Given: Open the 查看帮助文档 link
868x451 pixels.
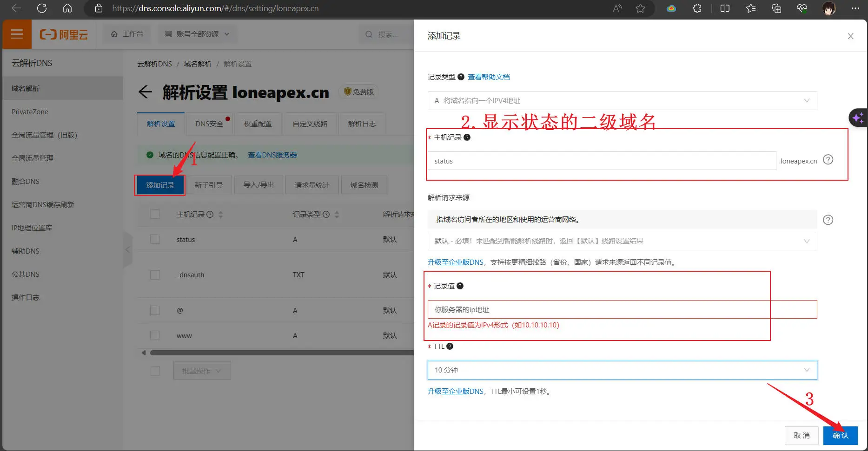Looking at the screenshot, I should (x=488, y=77).
